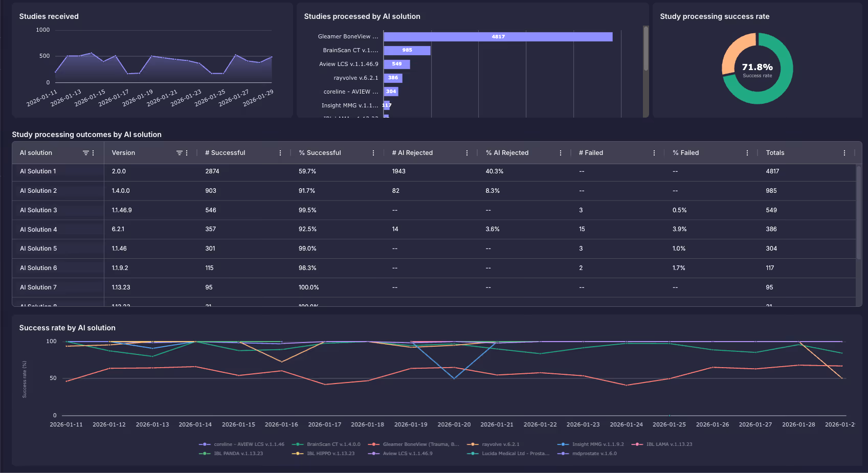Click the bar chart's vertical scrollbar thumb
Screen dimensions: 868x473
(646, 49)
